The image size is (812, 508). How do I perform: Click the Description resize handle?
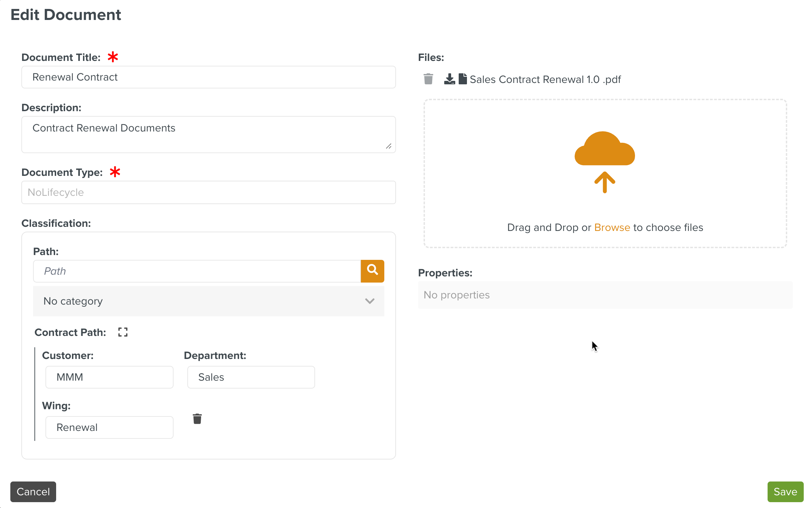pos(388,146)
